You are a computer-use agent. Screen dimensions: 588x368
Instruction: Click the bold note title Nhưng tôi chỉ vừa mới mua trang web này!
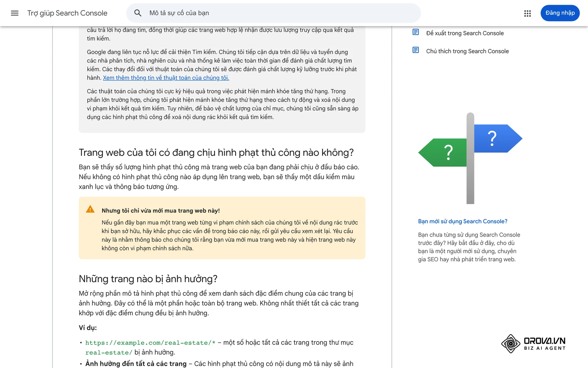[x=161, y=210]
